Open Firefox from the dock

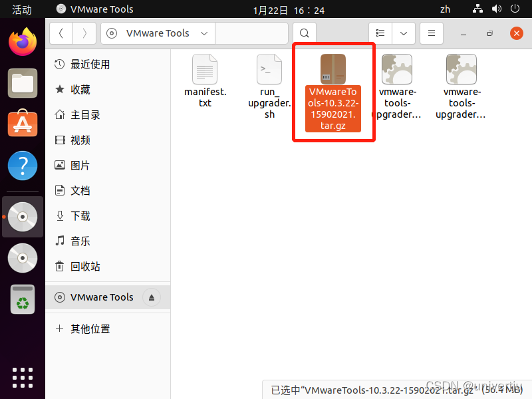coord(23,43)
